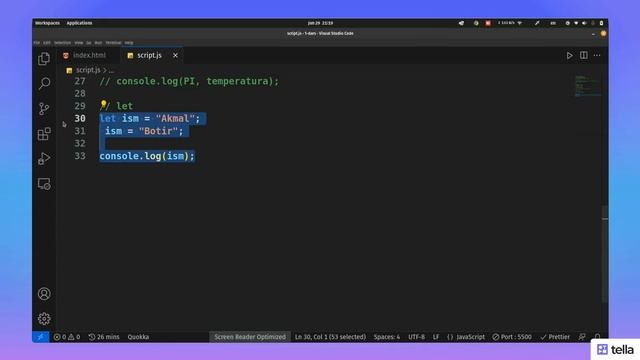Click the Run Code play icon

[x=569, y=56]
